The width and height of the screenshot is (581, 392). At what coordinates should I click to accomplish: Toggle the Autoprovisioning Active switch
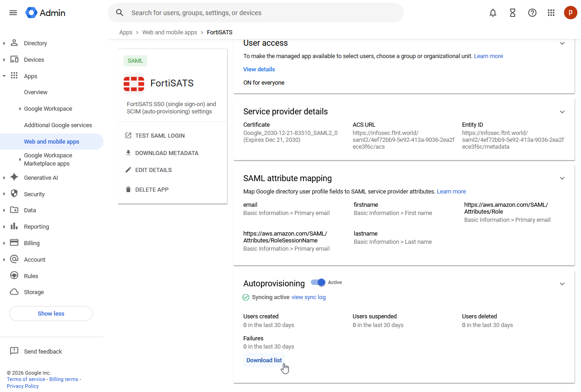pos(318,283)
